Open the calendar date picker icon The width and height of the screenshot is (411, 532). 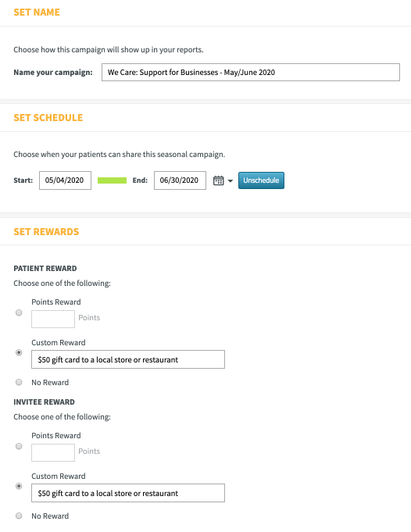click(x=218, y=180)
